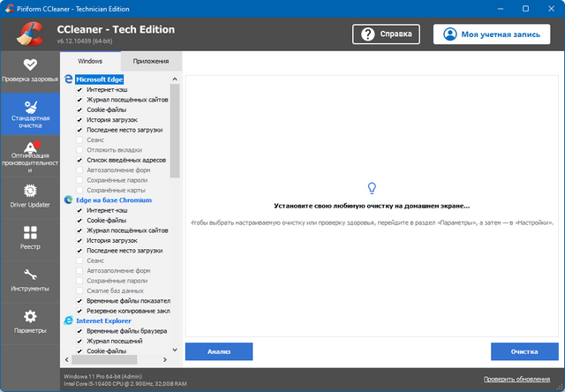Uncheck Интернет-кэш under Microsoft Edge

point(79,90)
